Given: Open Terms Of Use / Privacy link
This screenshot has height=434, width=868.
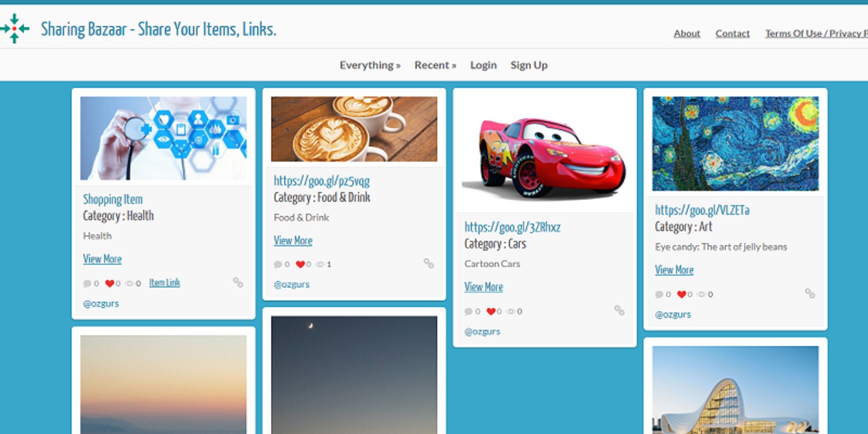Looking at the screenshot, I should pyautogui.click(x=816, y=33).
